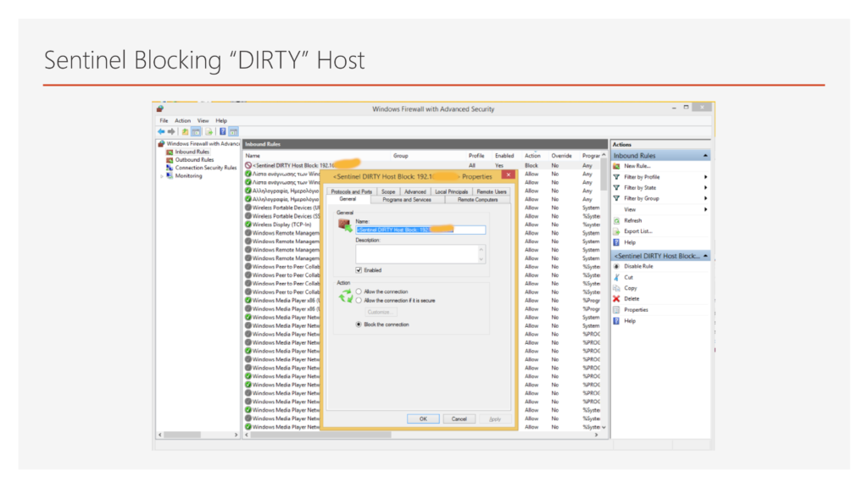
Task: Open the Filter by Profile submenu arrow
Action: (x=705, y=177)
